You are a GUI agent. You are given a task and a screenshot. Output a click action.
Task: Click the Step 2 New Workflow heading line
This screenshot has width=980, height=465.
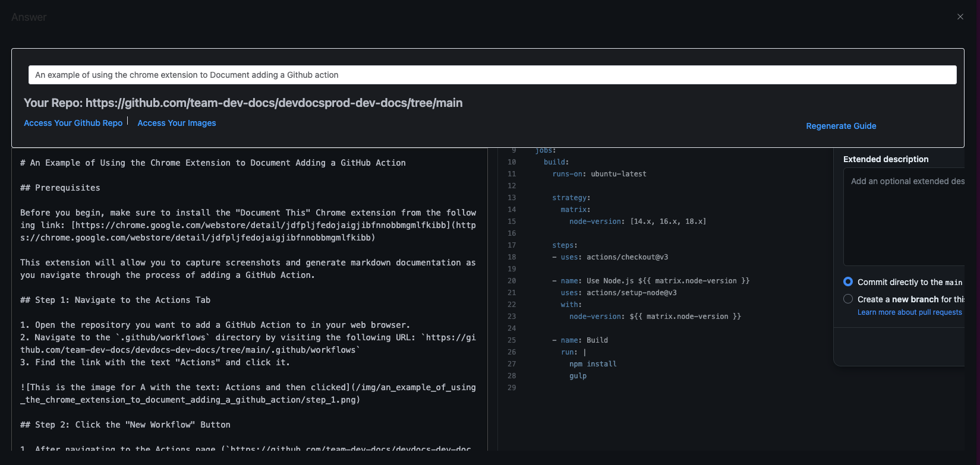(125, 425)
